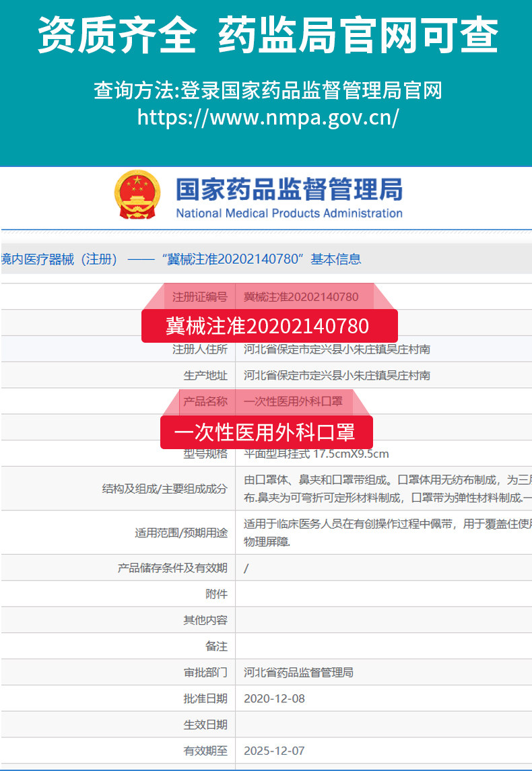This screenshot has width=532, height=771.
Task: Click the National Medical Products Administration text
Action: (289, 213)
